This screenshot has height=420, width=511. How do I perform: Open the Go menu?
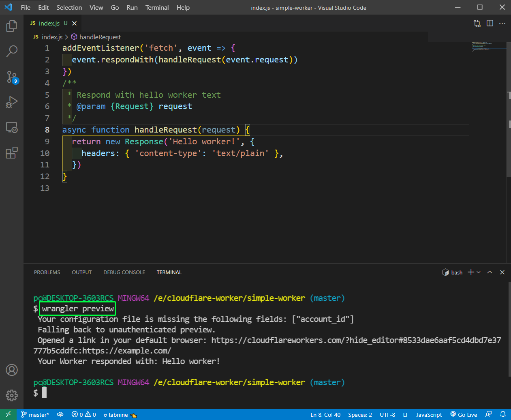pos(115,7)
